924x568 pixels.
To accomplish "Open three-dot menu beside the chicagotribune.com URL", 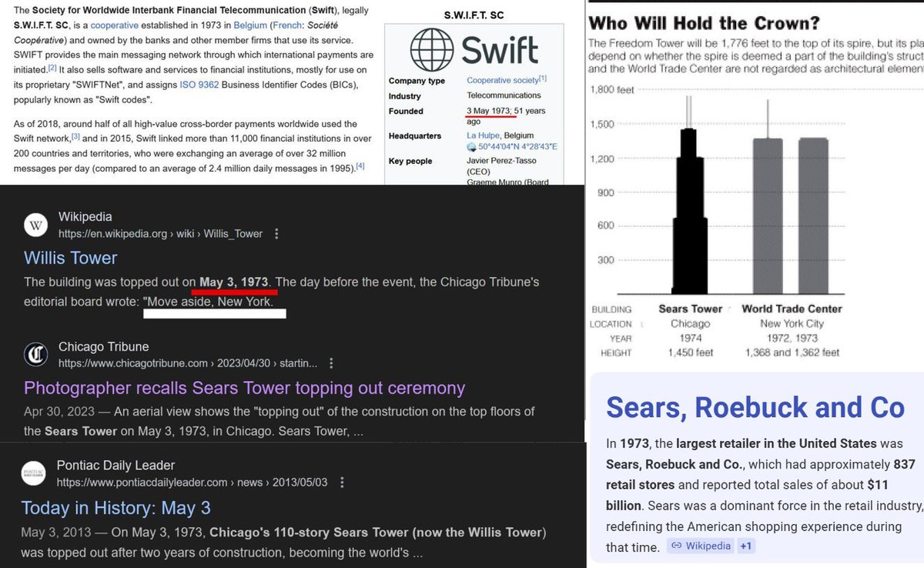I will pyautogui.click(x=332, y=363).
